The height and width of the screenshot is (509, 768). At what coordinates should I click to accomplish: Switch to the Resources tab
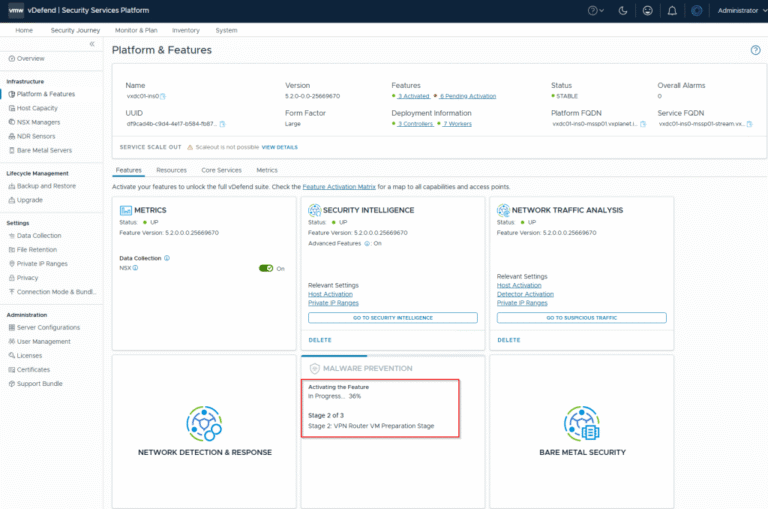171,170
